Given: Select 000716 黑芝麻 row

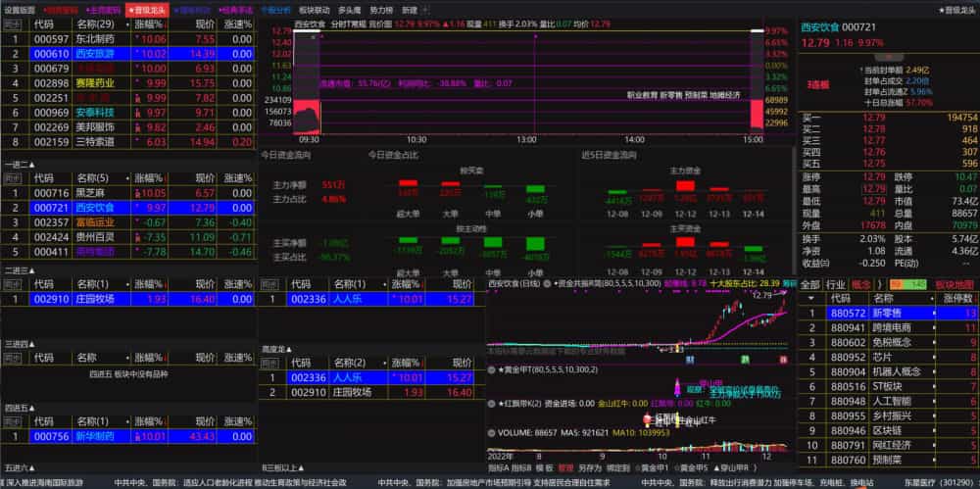Looking at the screenshot, I should point(127,193).
